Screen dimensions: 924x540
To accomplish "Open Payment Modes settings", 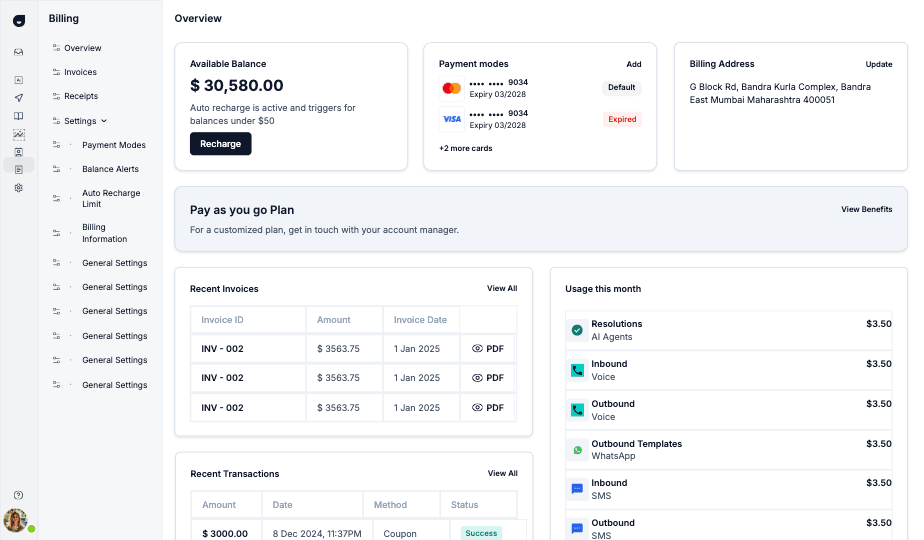I will 114,145.
